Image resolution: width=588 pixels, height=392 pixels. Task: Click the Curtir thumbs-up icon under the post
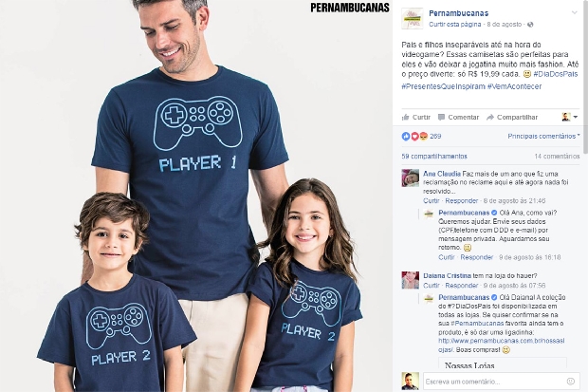[x=405, y=117]
